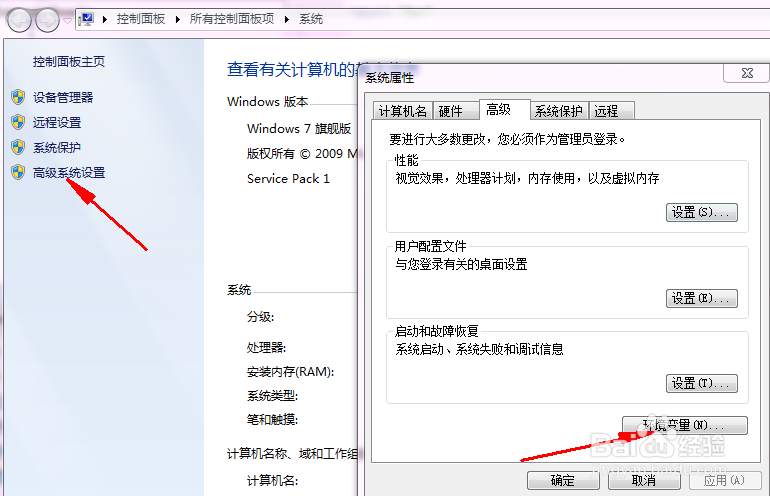The width and height of the screenshot is (770, 496).
Task: Open 系统保护 link in the sidebar
Action: (57, 147)
